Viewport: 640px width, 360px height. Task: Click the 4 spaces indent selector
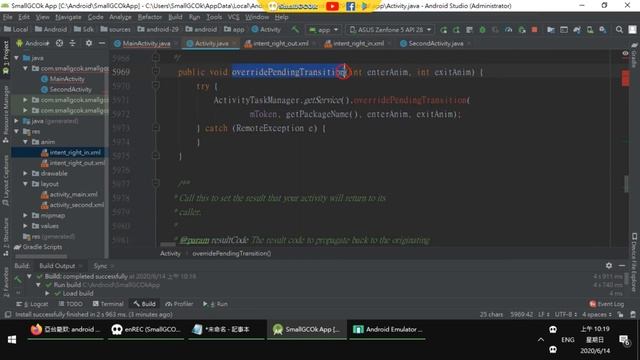point(596,315)
